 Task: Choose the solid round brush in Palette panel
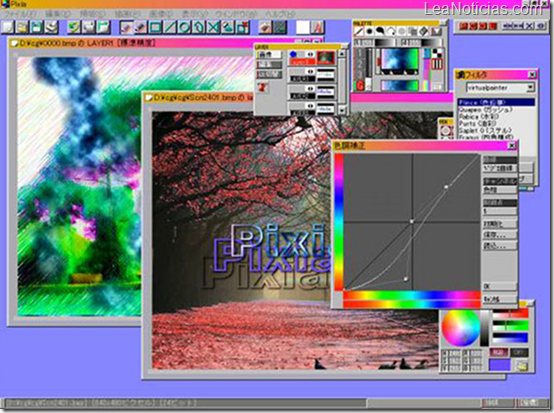[369, 31]
